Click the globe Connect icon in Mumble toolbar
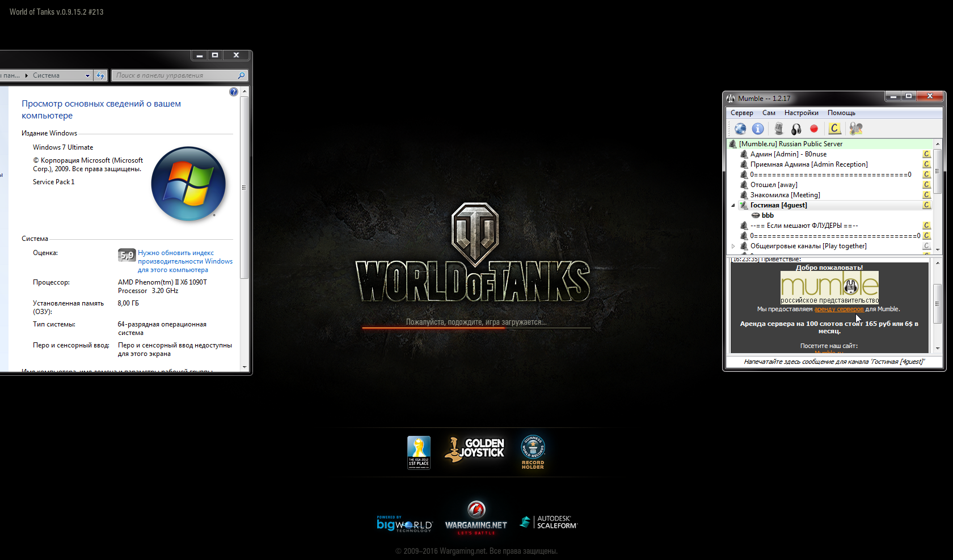The image size is (953, 560). click(740, 129)
